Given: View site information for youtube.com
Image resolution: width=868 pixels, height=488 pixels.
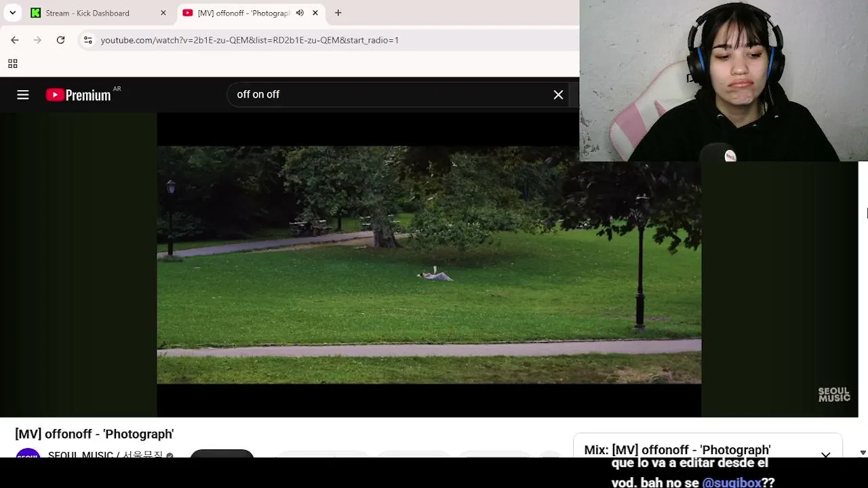Looking at the screenshot, I should 87,40.
